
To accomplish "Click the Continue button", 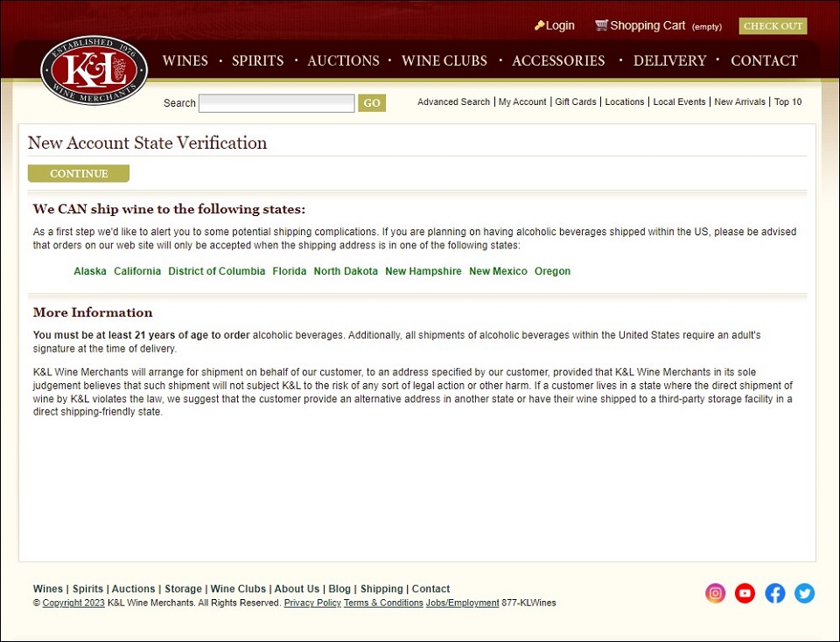I will [79, 173].
